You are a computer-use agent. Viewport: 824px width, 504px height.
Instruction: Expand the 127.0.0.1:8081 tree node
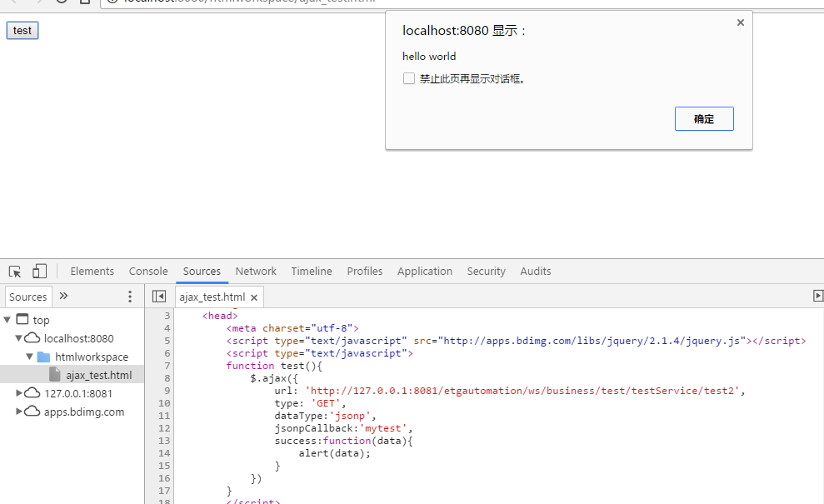point(19,393)
